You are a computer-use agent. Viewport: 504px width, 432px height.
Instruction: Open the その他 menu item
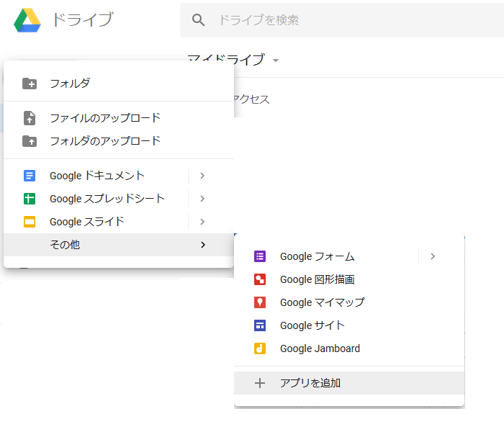(118, 245)
